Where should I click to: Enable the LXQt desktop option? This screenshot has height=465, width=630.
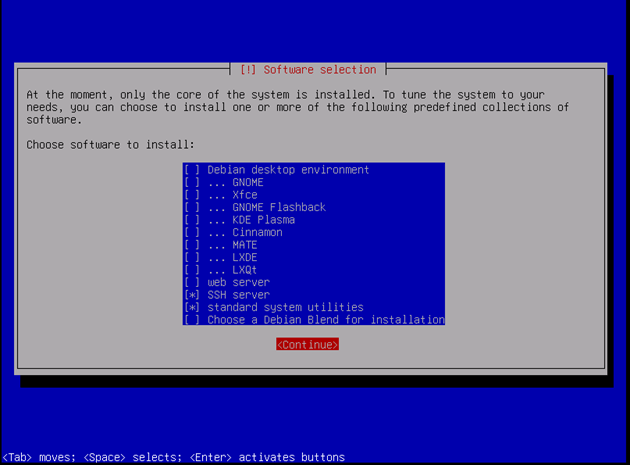pos(193,270)
